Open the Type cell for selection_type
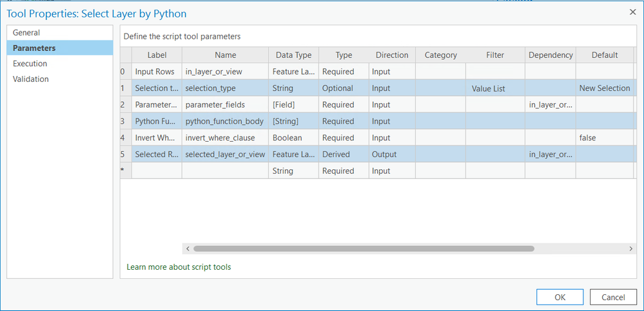The image size is (644, 311). [344, 88]
